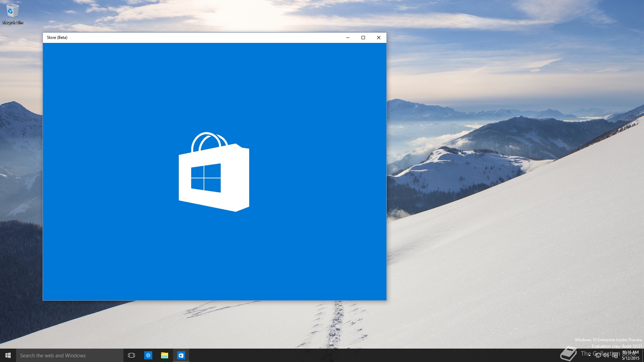Maximize the Store (Beta) window

tap(363, 38)
